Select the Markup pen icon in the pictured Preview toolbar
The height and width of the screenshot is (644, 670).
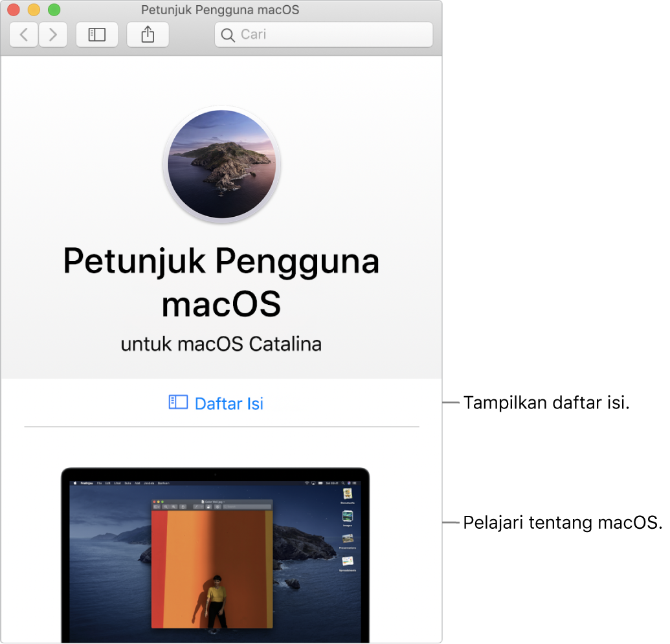(197, 506)
